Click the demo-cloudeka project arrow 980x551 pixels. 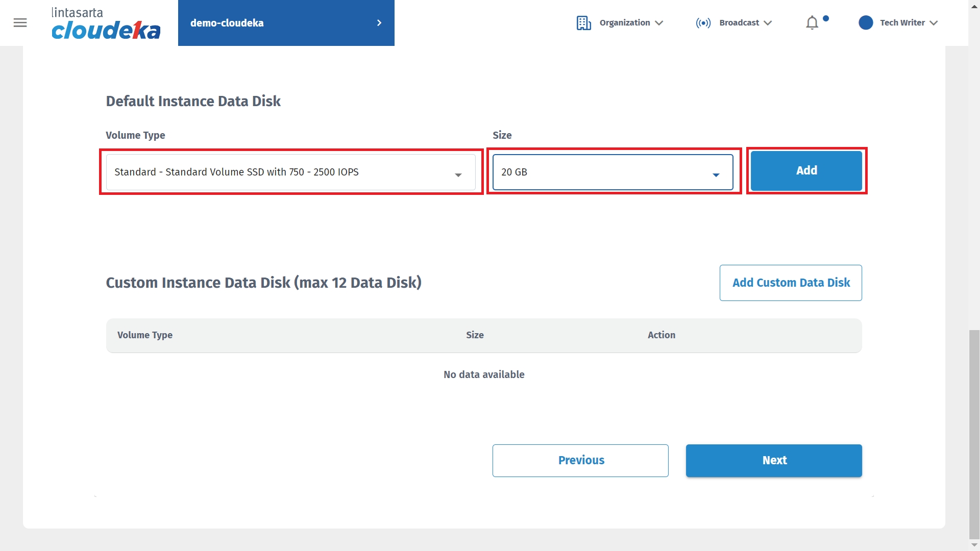point(379,23)
